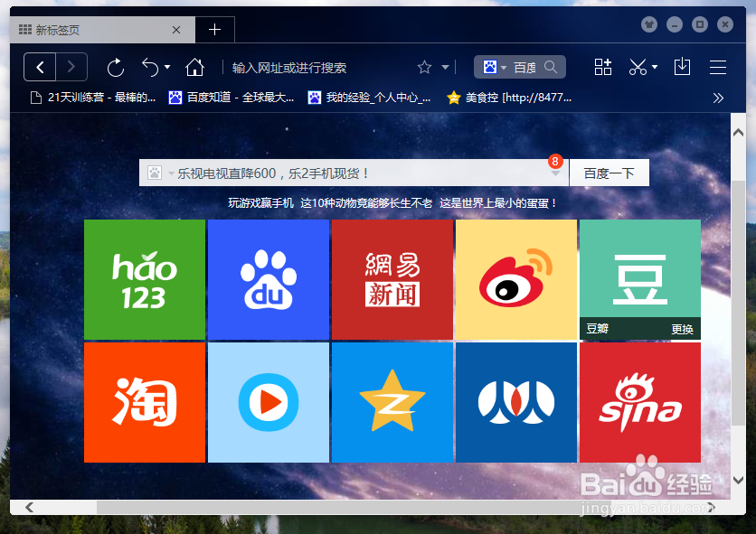Open the hao123 tile
756x534 pixels.
point(145,279)
